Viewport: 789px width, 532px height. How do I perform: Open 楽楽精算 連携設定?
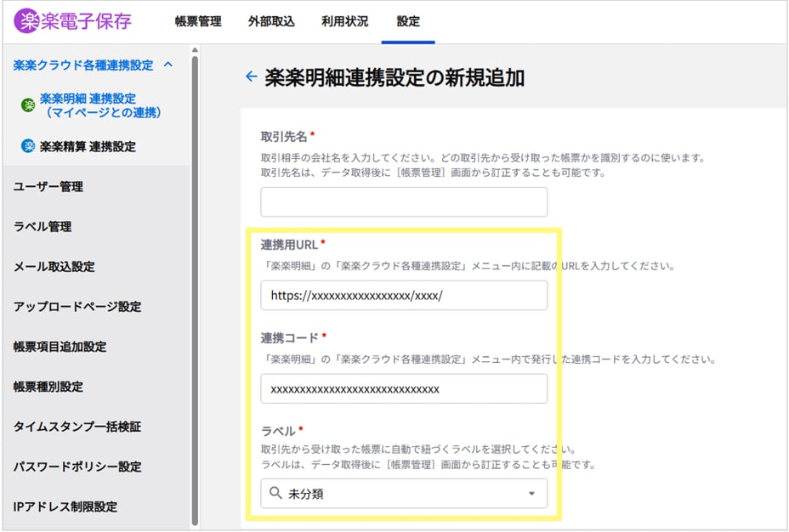coord(88,146)
